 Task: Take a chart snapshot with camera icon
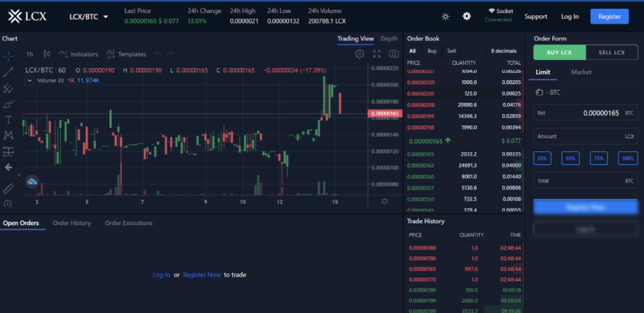(x=394, y=54)
